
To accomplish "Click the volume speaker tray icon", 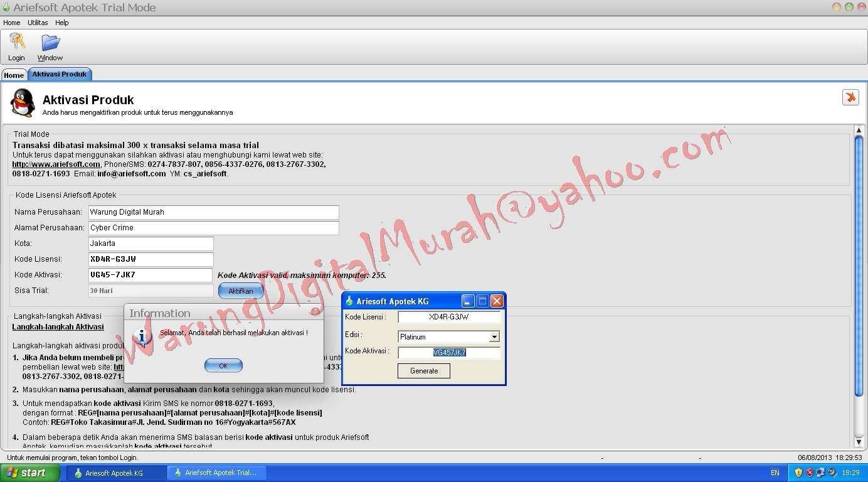I will [x=832, y=473].
